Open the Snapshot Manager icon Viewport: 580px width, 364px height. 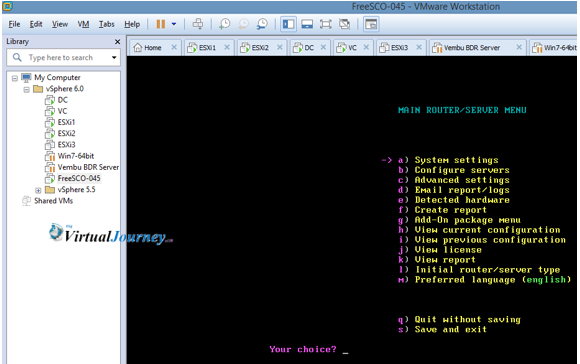click(262, 24)
